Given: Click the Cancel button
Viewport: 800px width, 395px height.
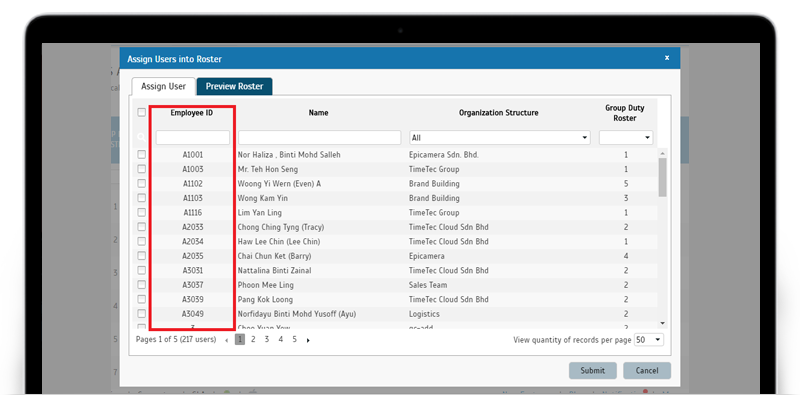Looking at the screenshot, I should pyautogui.click(x=647, y=371).
